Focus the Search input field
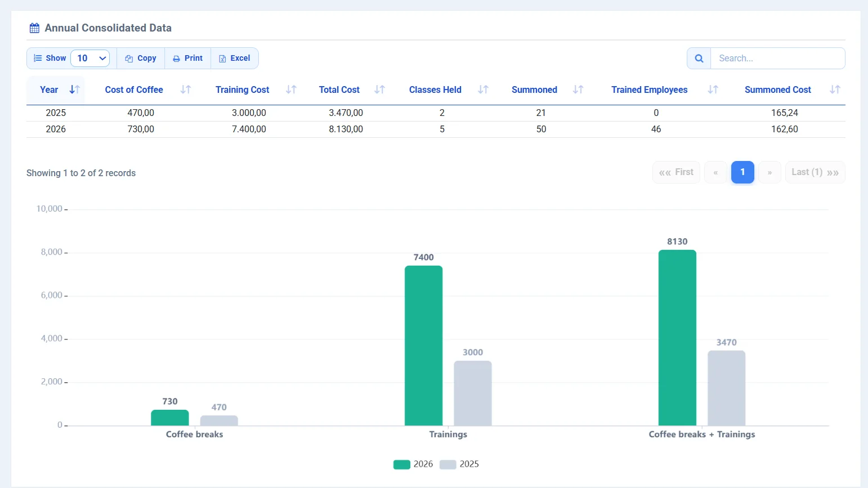868x488 pixels. tap(778, 58)
